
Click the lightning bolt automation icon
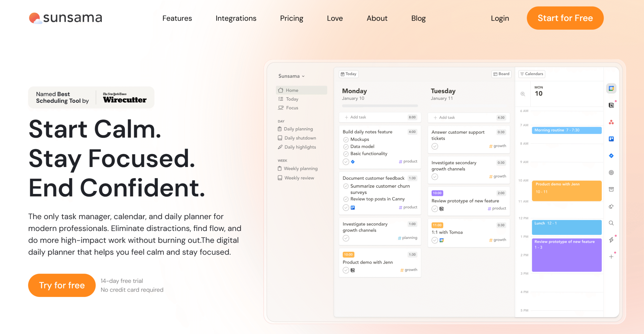(x=611, y=240)
